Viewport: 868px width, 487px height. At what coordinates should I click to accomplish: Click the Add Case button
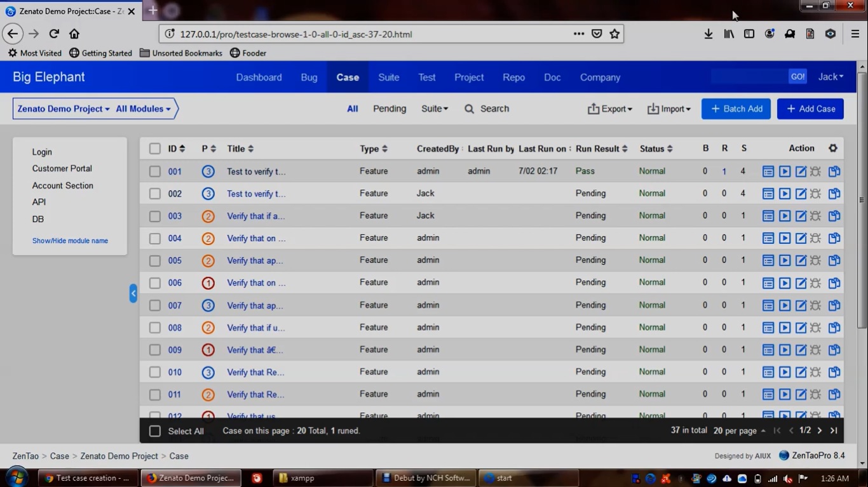point(810,109)
